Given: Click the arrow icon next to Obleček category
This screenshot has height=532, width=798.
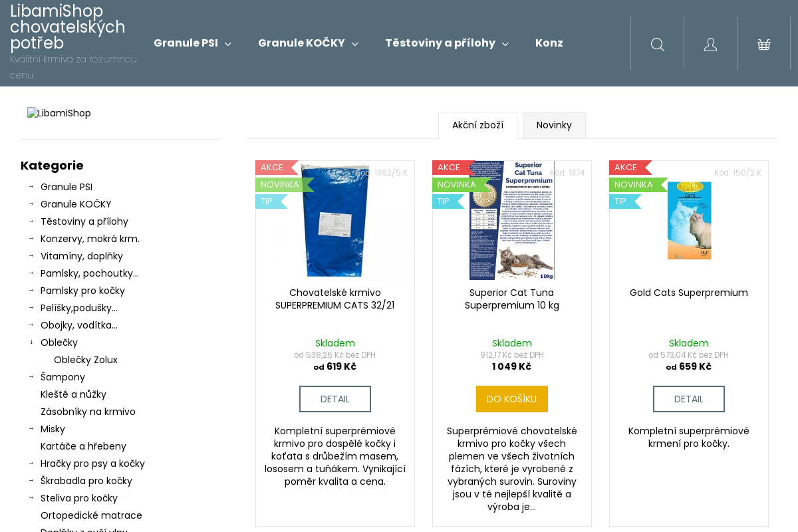Looking at the screenshot, I should [x=31, y=342].
